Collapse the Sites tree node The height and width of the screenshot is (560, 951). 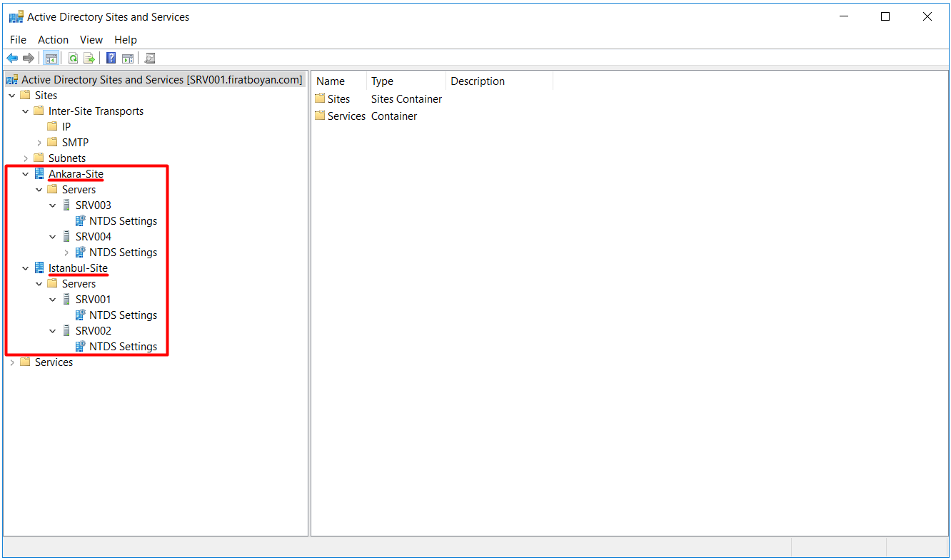point(12,96)
